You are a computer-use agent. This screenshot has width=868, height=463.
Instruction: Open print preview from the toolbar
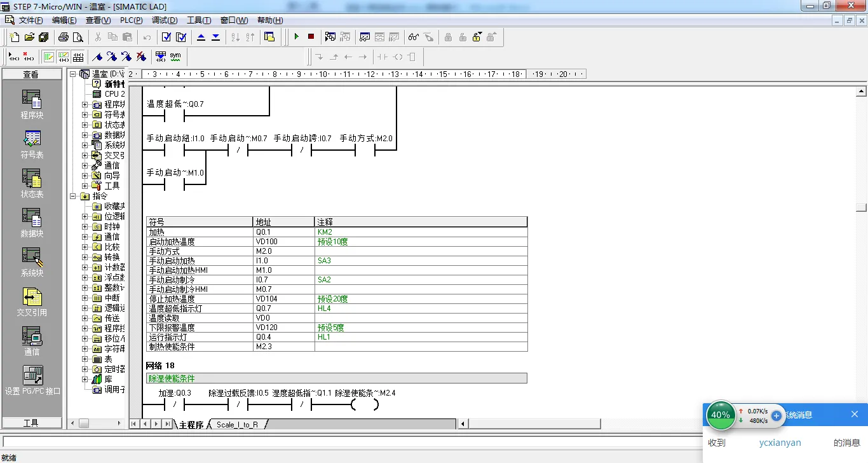pos(78,37)
